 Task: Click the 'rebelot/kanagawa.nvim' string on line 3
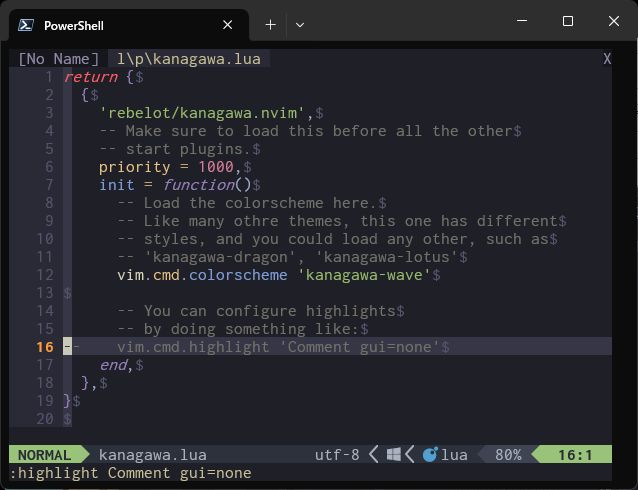[206, 113]
